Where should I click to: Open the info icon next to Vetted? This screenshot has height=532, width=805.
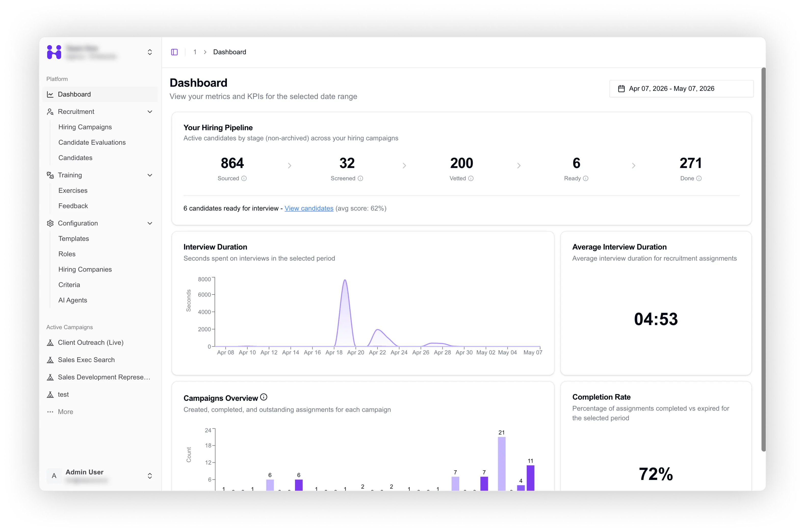tap(471, 178)
